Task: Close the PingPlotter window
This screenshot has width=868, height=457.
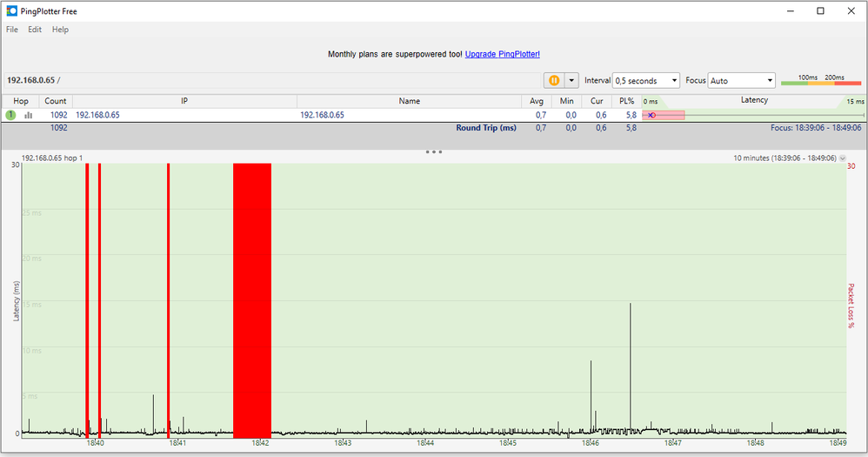Action: click(851, 11)
